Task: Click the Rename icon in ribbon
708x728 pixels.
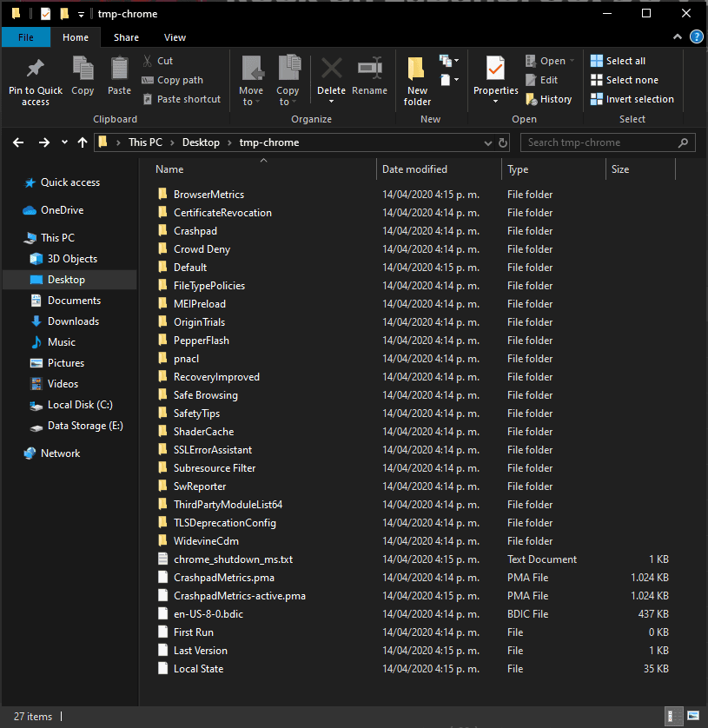Action: tap(370, 69)
